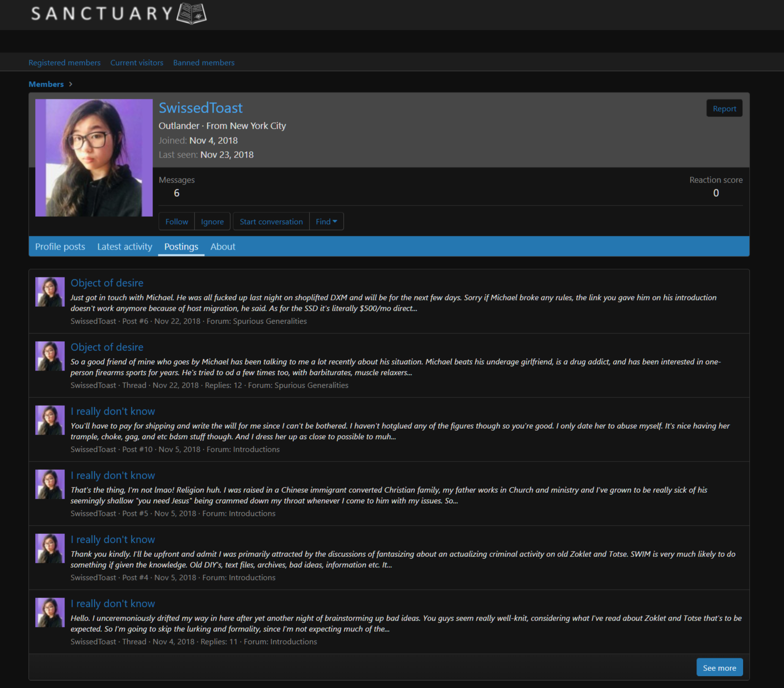784x688 pixels.
Task: Click Joined date Nov 4, 2018
Action: pos(213,140)
